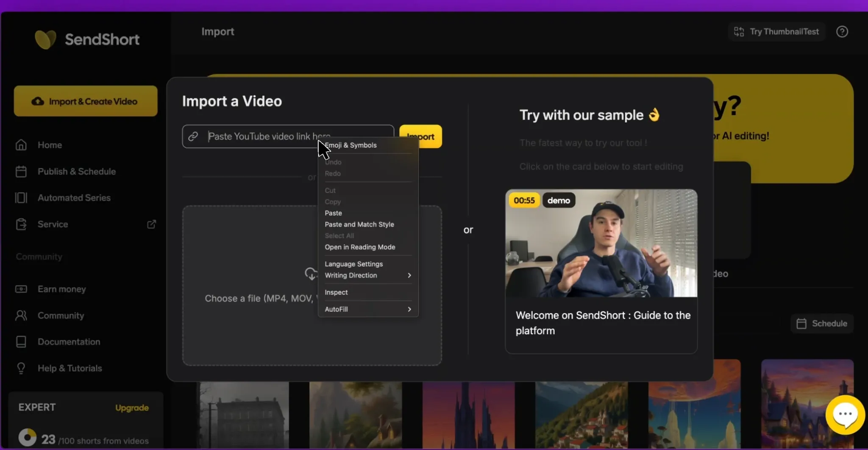Click the Upgrade link
The height and width of the screenshot is (450, 868).
coord(132,408)
